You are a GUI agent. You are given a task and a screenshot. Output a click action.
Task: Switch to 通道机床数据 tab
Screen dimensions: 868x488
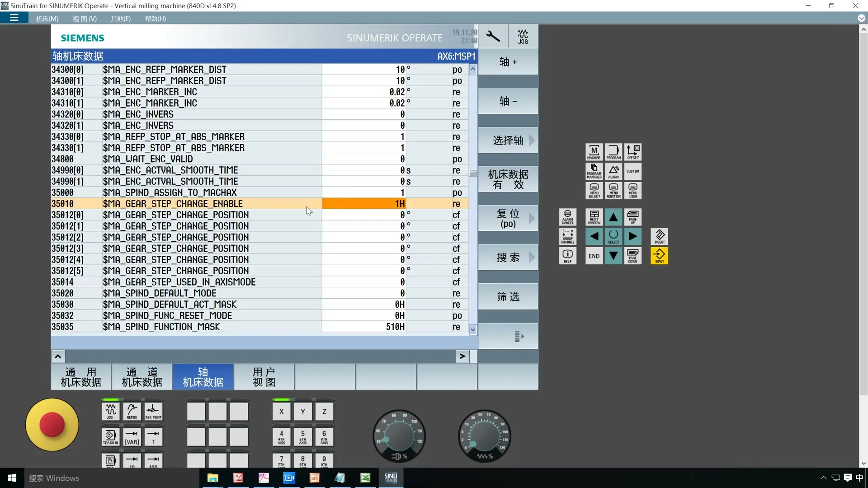pyautogui.click(x=142, y=377)
